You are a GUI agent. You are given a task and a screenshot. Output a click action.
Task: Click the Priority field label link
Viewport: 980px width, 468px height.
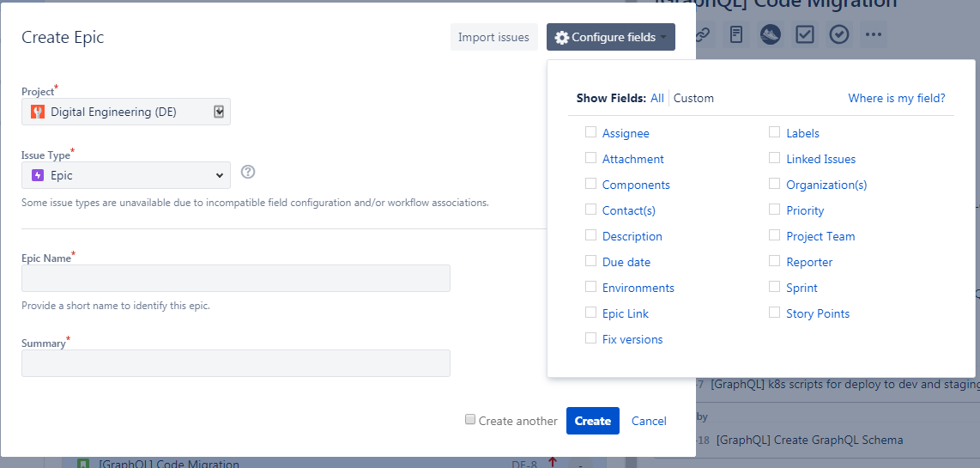(x=805, y=211)
